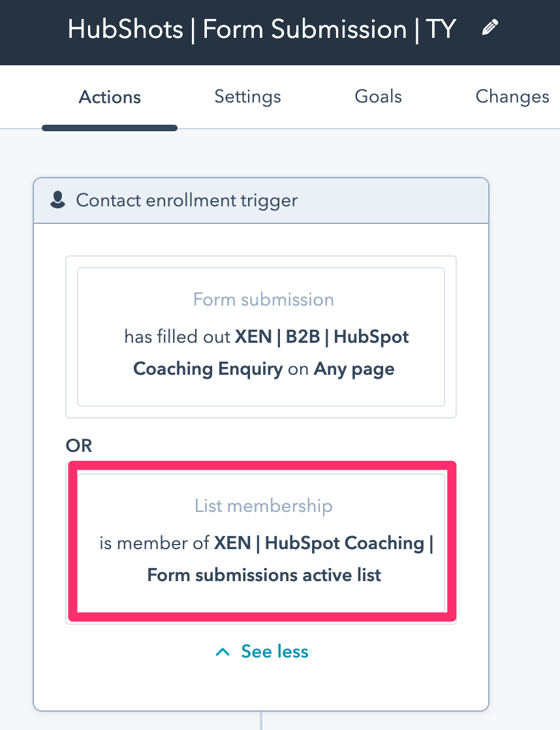Image resolution: width=560 pixels, height=730 pixels.
Task: Click the HubShots | Form Submission | TY title
Action: pos(262,29)
